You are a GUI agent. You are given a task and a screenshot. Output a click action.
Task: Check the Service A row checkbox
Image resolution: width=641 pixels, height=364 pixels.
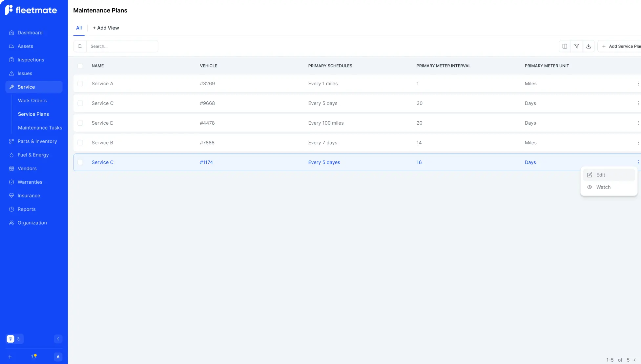[x=80, y=84]
